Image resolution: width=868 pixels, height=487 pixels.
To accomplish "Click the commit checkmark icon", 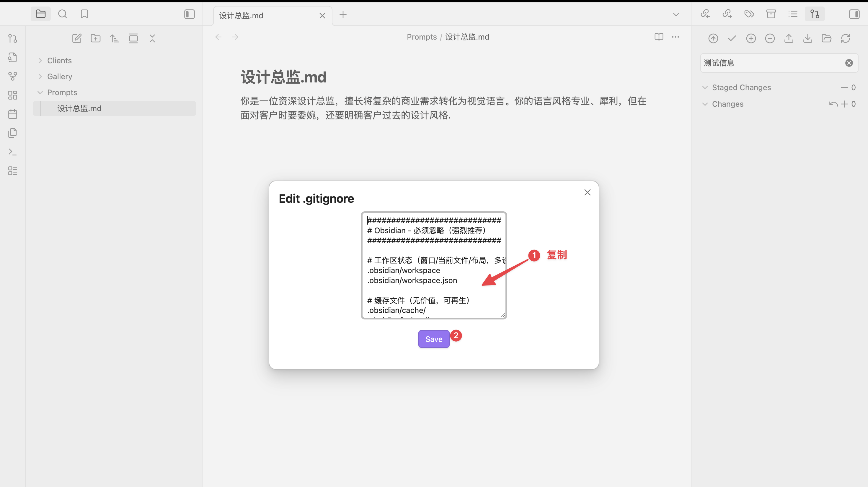I will [732, 38].
